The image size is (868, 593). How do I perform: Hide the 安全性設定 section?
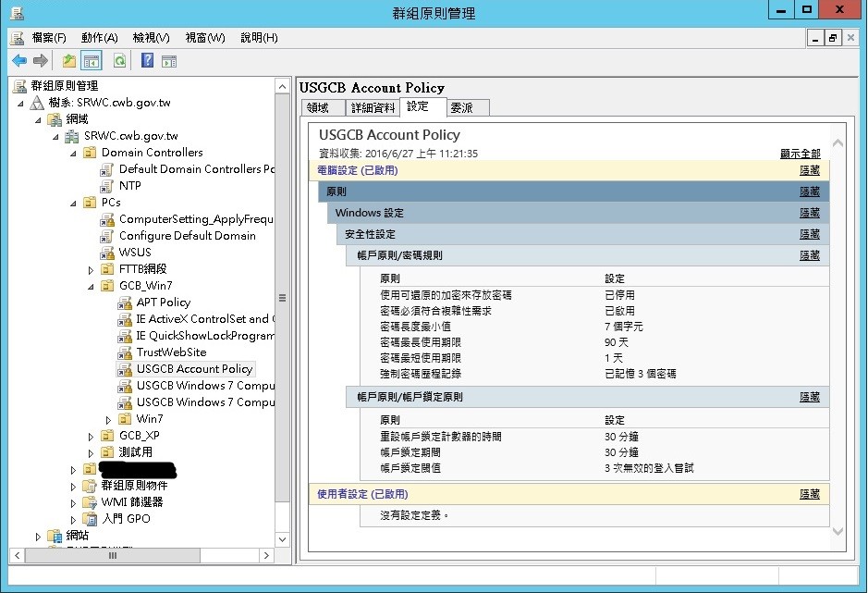[810, 234]
